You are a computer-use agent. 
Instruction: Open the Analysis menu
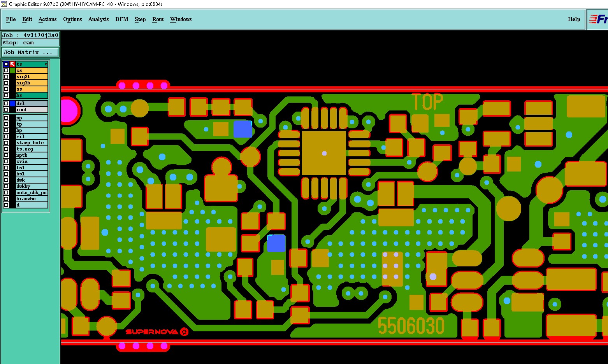click(98, 19)
